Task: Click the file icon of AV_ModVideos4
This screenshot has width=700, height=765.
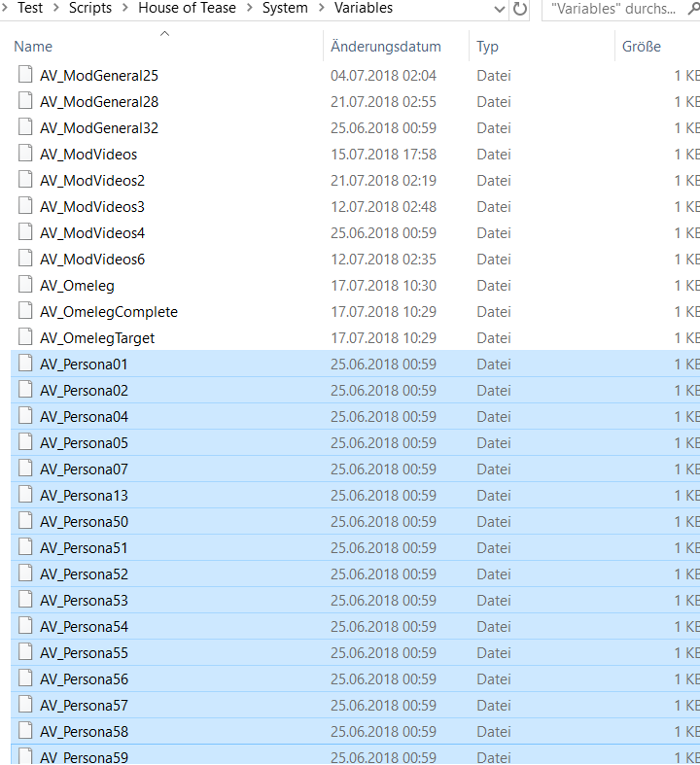Action: 25,232
